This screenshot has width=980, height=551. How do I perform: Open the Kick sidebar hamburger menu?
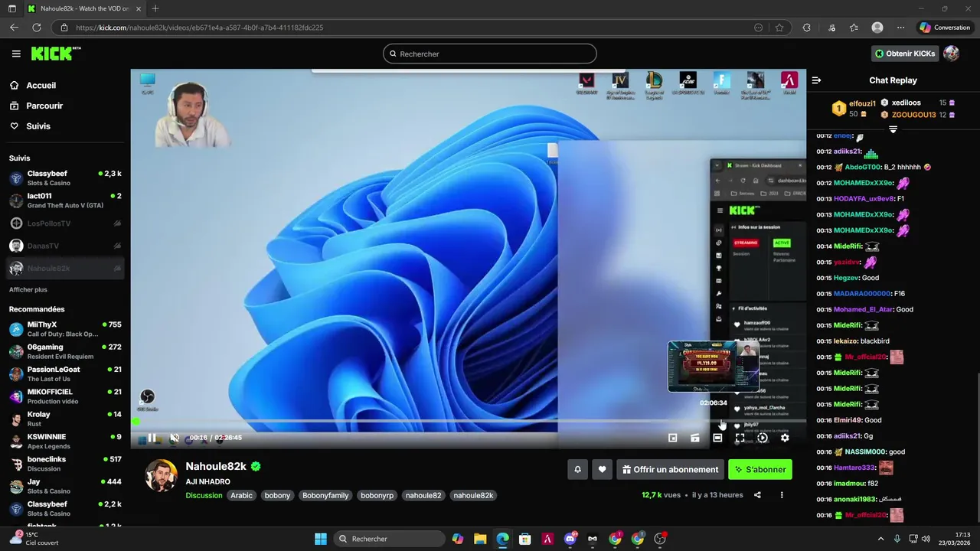(x=16, y=54)
